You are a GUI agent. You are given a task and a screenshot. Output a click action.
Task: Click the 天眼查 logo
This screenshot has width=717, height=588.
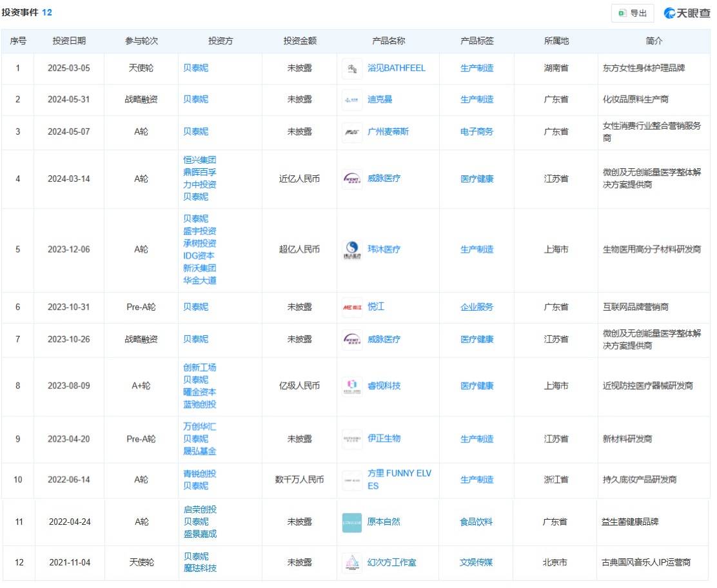click(687, 13)
